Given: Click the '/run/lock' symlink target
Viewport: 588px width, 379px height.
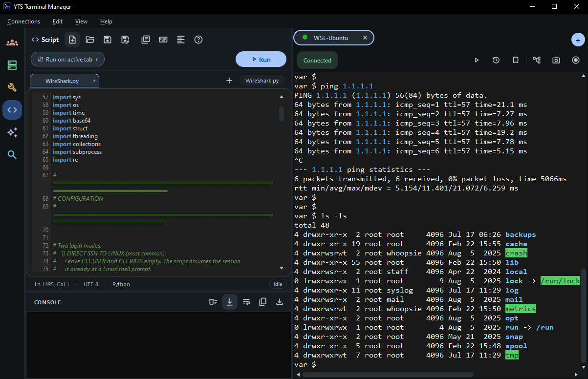Looking at the screenshot, I should pyautogui.click(x=560, y=281).
